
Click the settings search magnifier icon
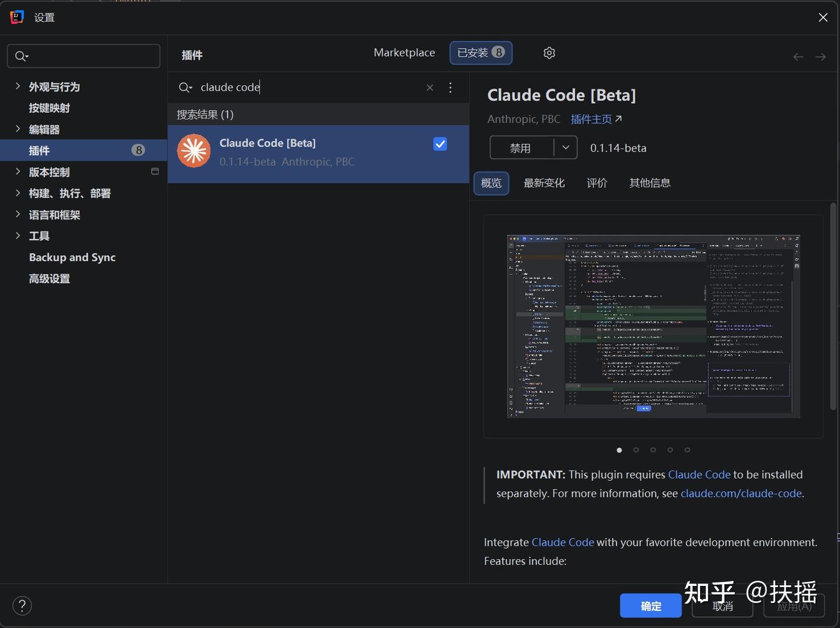click(x=21, y=56)
